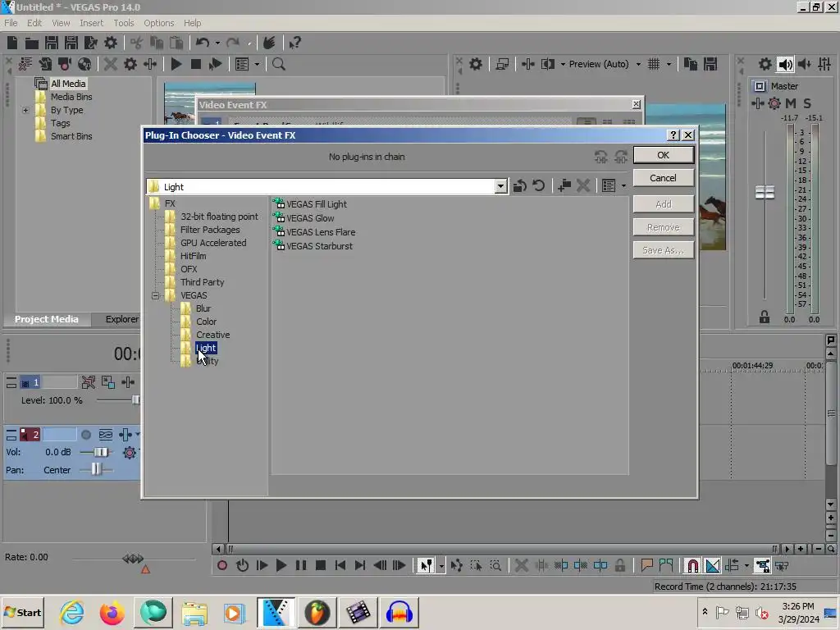The height and width of the screenshot is (630, 840).
Task: Open project Properties gear in main toolbar
Action: point(111,43)
